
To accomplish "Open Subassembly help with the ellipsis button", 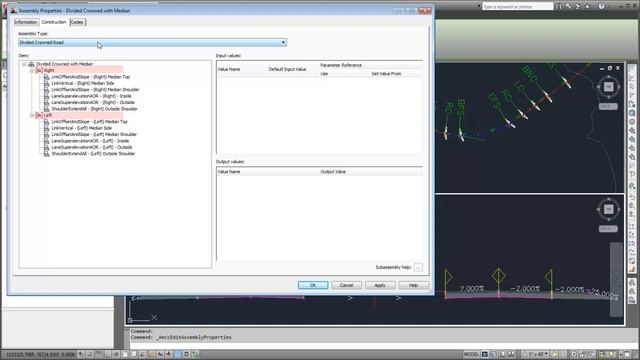I will point(418,267).
